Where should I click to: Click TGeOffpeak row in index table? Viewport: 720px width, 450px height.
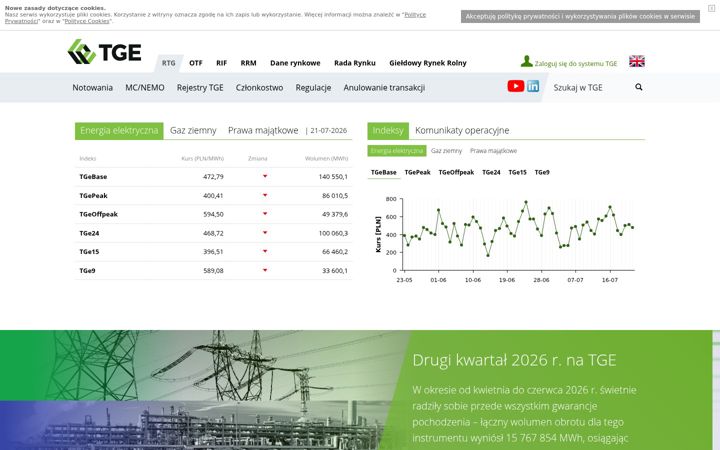[214, 214]
